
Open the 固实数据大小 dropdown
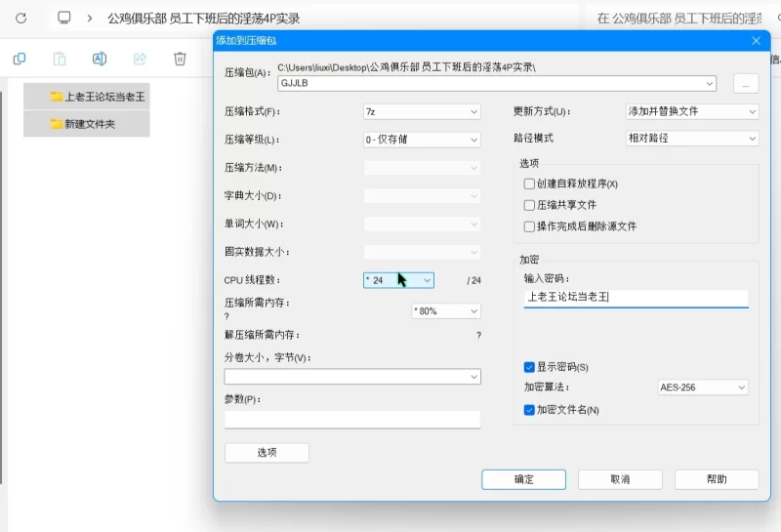[x=422, y=252]
